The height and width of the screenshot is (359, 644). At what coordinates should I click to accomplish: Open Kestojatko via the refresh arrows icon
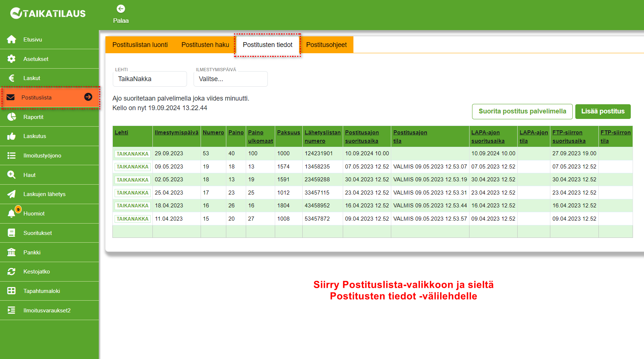pyautogui.click(x=11, y=272)
